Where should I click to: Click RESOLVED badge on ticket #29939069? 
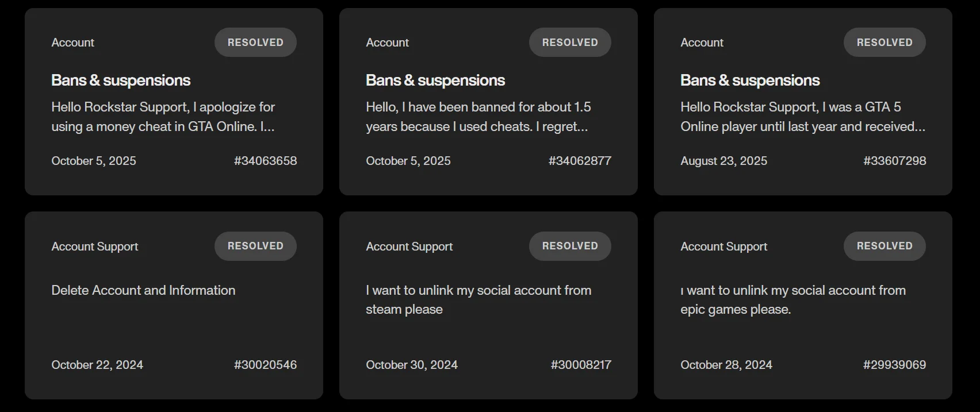pyautogui.click(x=885, y=246)
